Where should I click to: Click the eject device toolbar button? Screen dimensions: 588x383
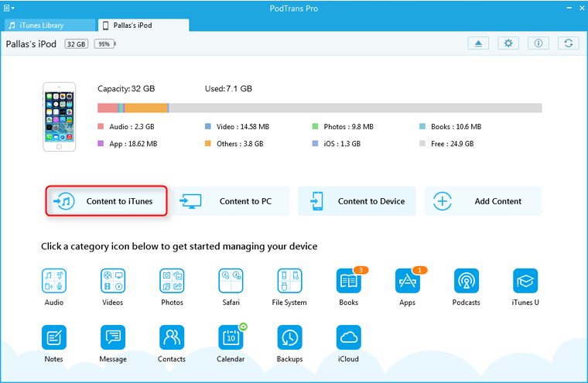[478, 43]
